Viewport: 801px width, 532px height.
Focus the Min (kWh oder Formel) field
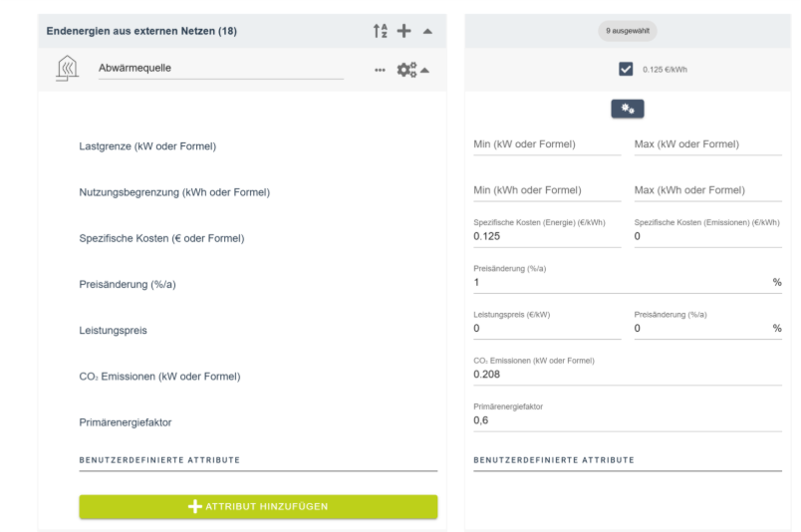coord(547,190)
